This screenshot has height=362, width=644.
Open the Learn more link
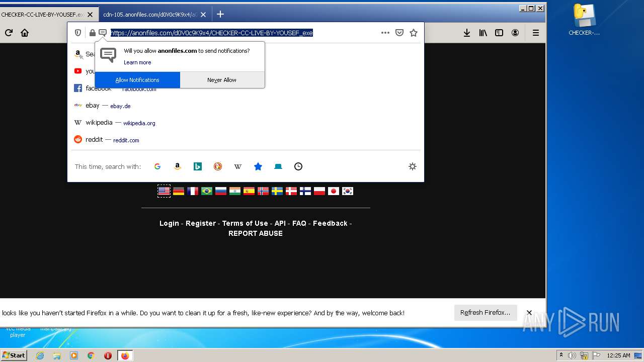tap(137, 62)
